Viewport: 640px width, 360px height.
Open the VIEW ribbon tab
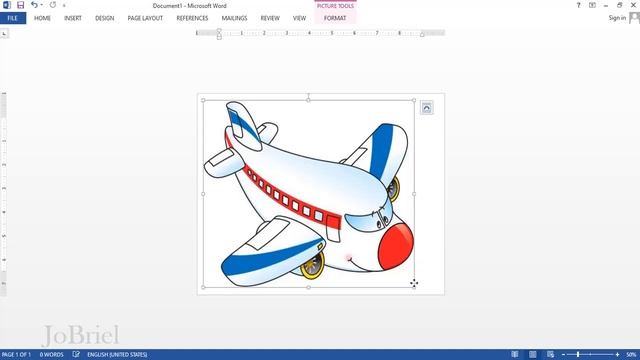[299, 18]
